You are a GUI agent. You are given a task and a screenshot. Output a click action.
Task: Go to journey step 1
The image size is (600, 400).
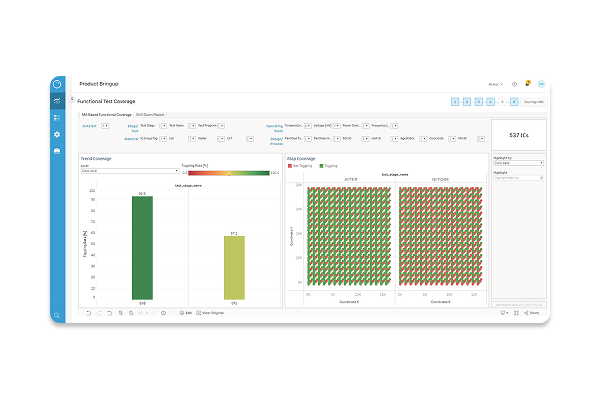pyautogui.click(x=455, y=102)
